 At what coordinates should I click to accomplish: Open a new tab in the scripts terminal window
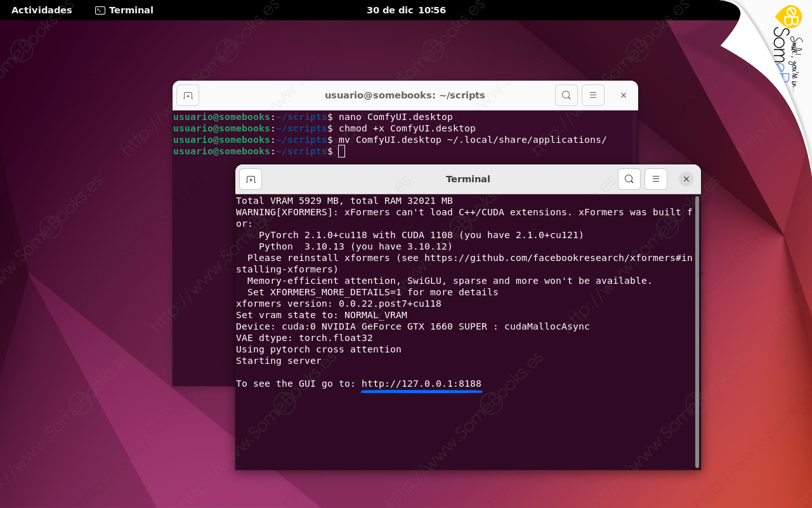tap(187, 95)
